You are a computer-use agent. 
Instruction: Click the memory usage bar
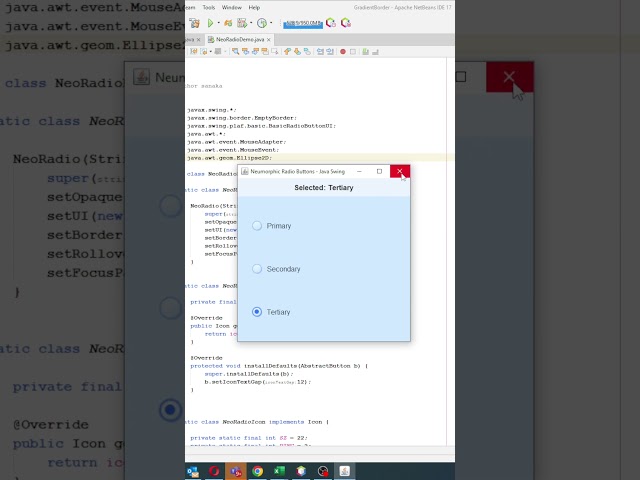point(303,24)
